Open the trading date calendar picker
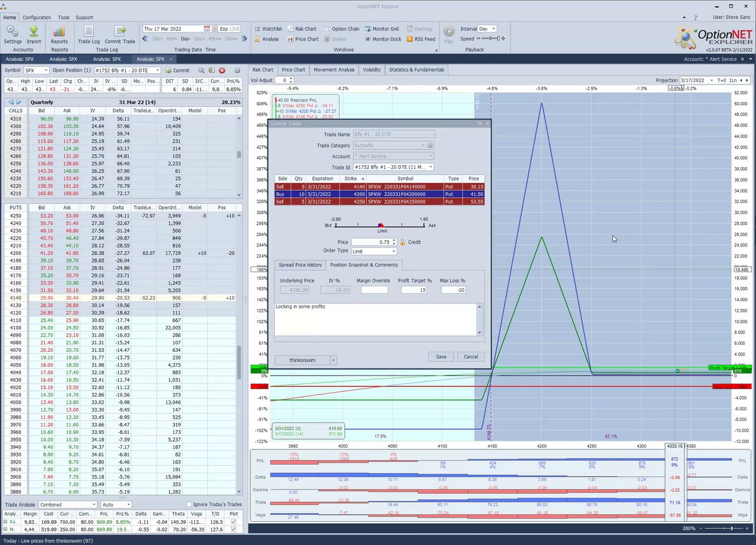 point(207,28)
